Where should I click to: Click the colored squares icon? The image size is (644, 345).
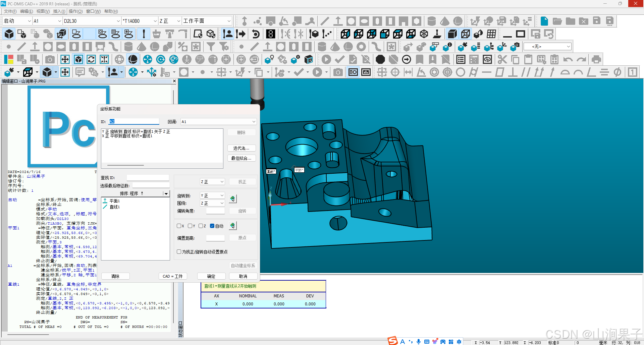(9, 60)
